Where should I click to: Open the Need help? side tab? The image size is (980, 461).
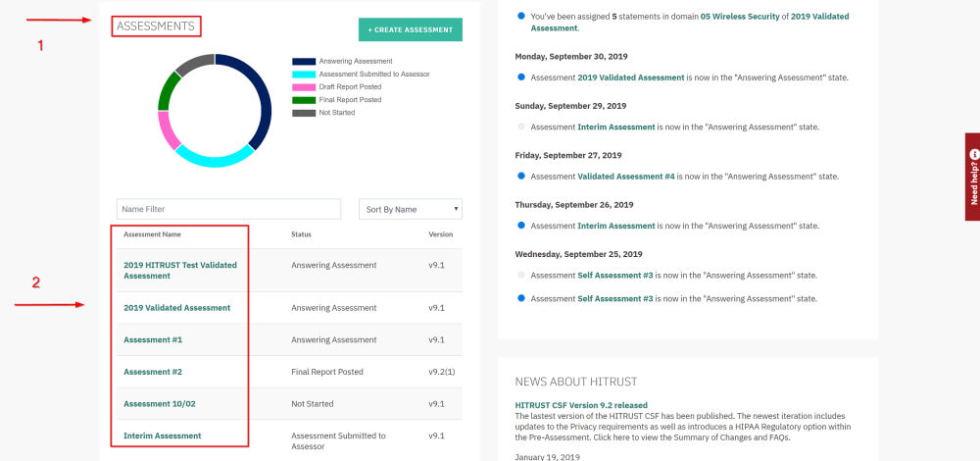[972, 177]
